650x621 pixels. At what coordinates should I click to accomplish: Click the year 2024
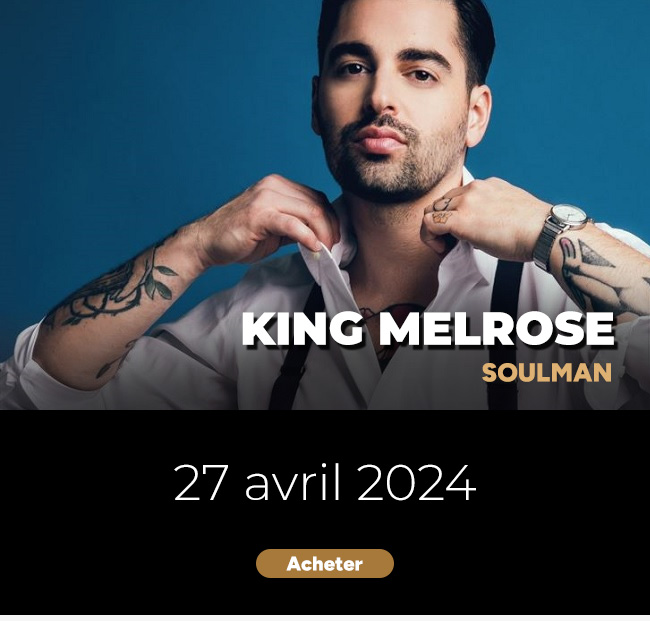pyautogui.click(x=416, y=483)
